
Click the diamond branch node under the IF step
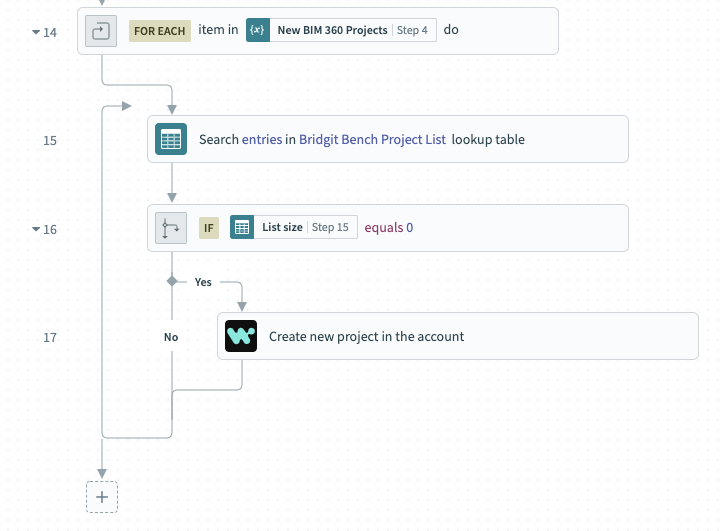[x=172, y=281]
